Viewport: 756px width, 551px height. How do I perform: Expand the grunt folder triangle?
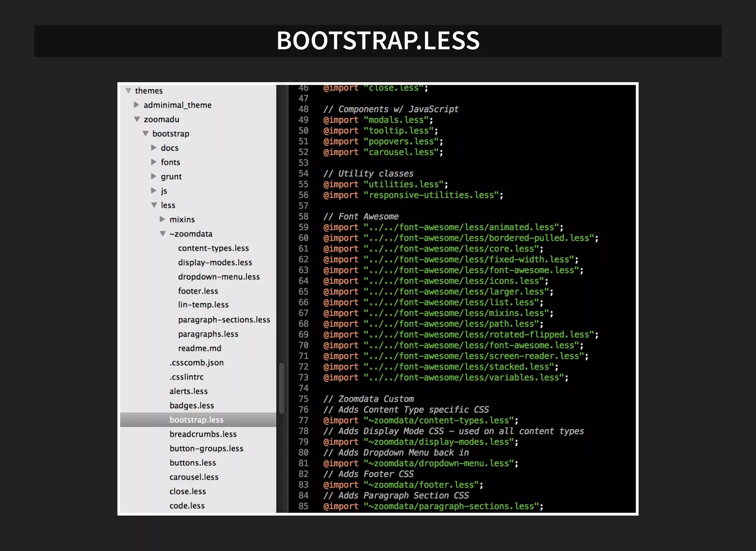[x=154, y=176]
